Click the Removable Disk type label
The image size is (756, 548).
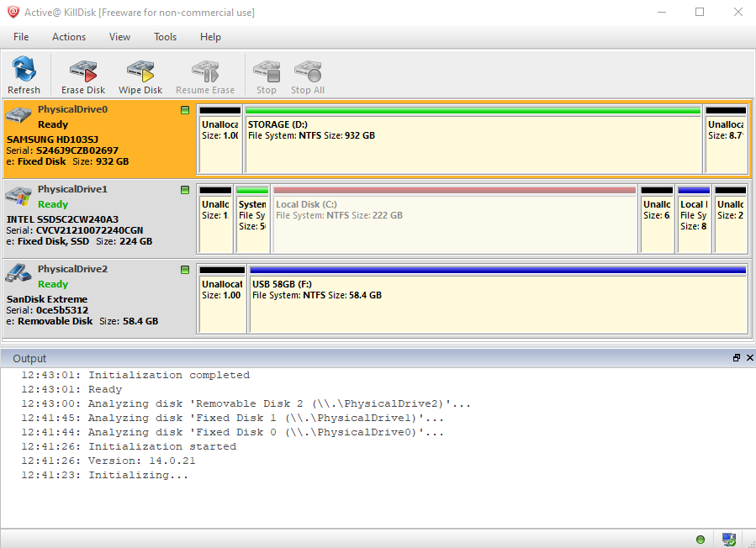click(x=55, y=321)
